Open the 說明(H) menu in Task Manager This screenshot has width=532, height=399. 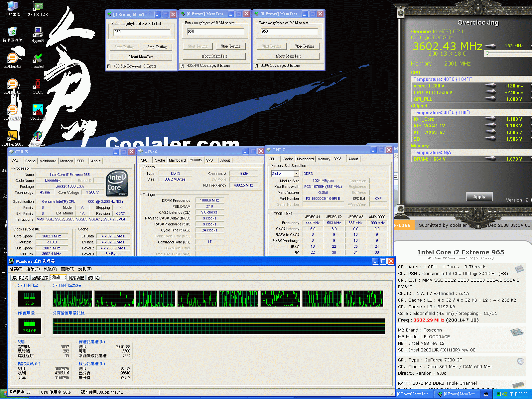coord(85,269)
